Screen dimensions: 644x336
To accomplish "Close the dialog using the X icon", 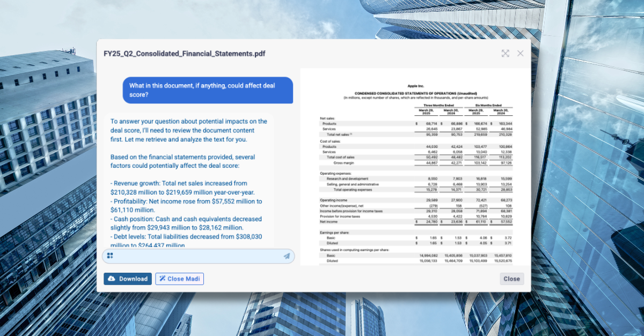I will [520, 54].
